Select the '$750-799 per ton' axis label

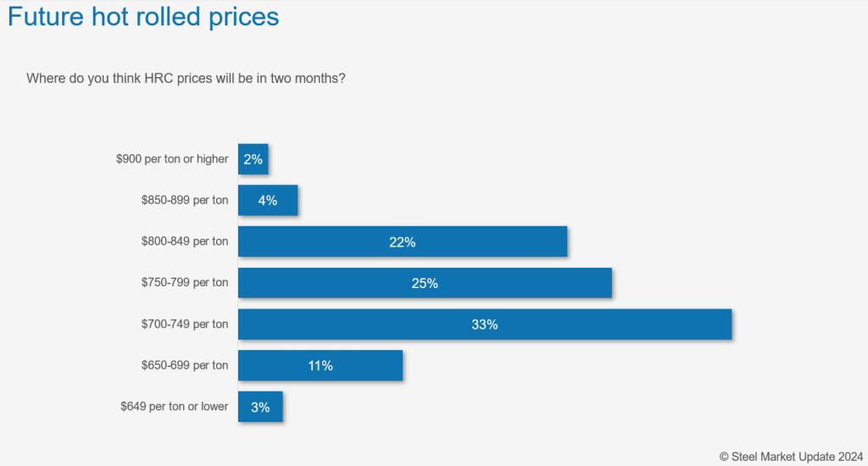(x=185, y=283)
